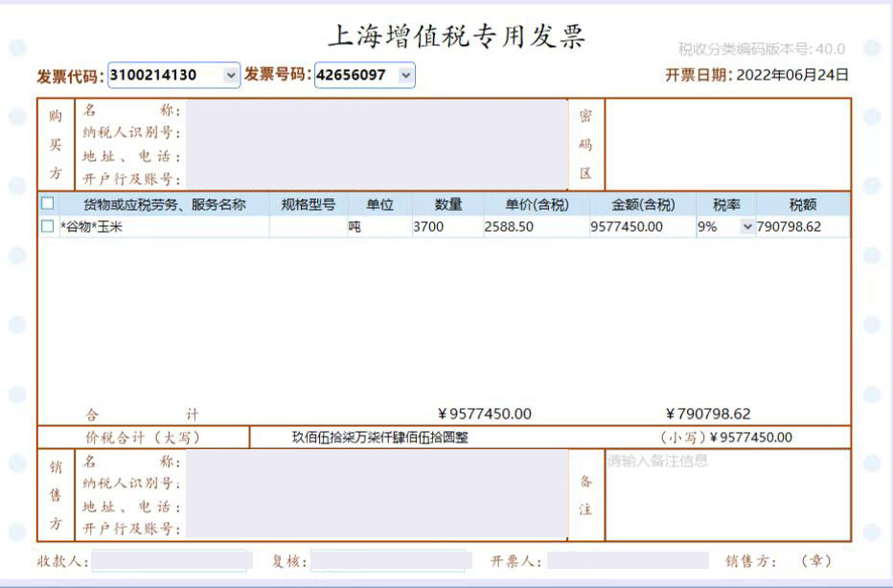
Task: Click the 销售方 名称 input field
Action: 376,462
